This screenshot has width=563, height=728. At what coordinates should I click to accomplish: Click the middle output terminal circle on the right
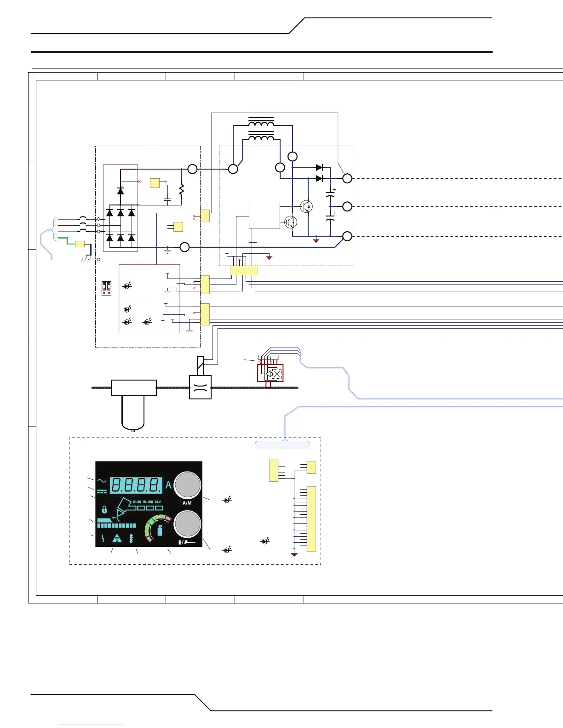(347, 207)
